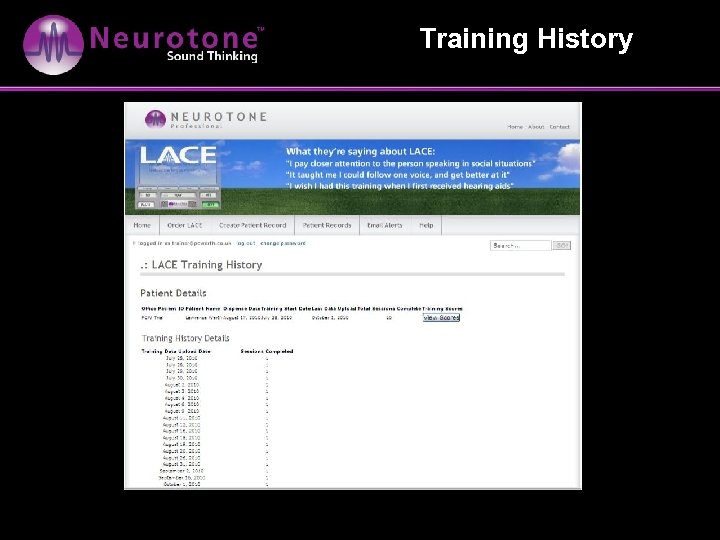Click the Neurotone Professional logo icon
Image resolution: width=720 pixels, height=540 pixels.
point(155,119)
